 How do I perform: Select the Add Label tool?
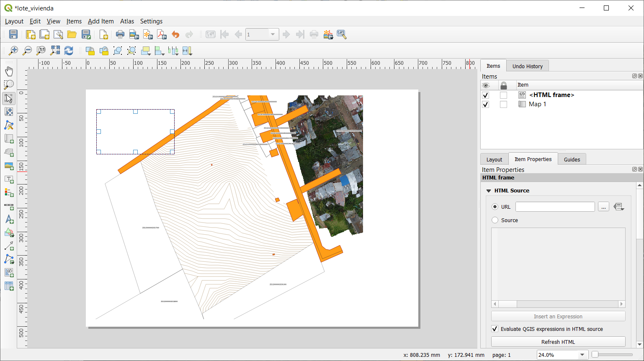tap(9, 179)
